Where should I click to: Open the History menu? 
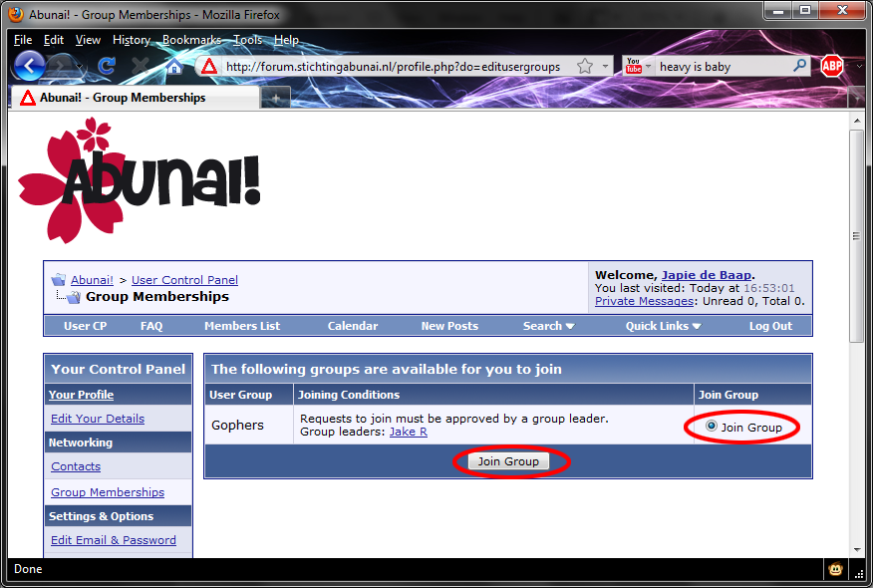tap(132, 40)
